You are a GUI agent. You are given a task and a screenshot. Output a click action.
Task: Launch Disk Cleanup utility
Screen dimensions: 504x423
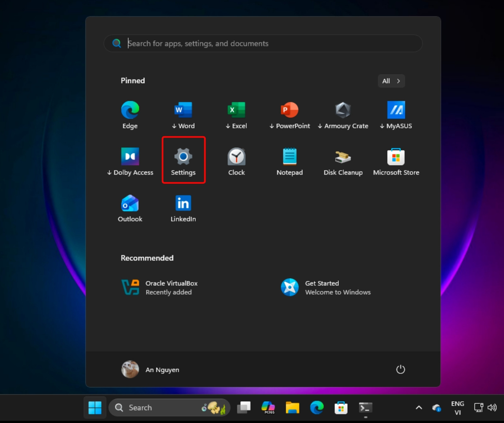(343, 162)
